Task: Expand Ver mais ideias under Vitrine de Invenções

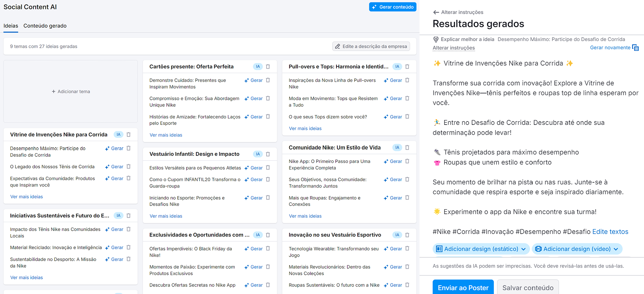Action: pyautogui.click(x=26, y=196)
